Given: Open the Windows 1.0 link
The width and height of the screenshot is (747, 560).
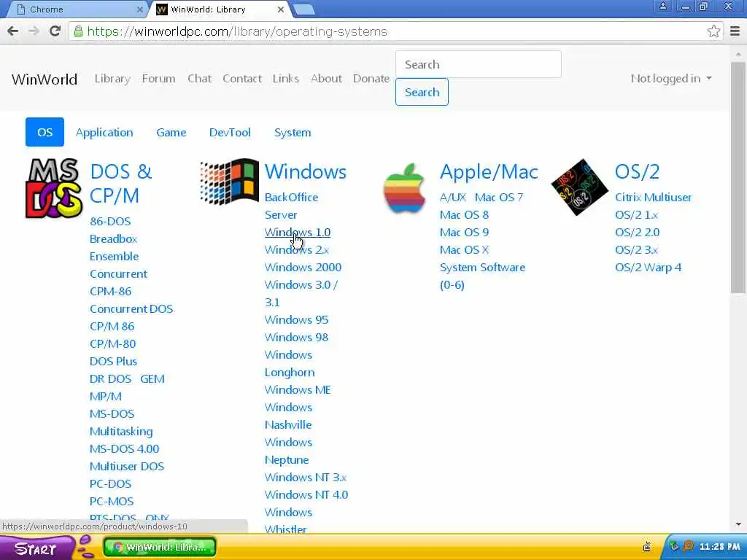Looking at the screenshot, I should point(298,233).
